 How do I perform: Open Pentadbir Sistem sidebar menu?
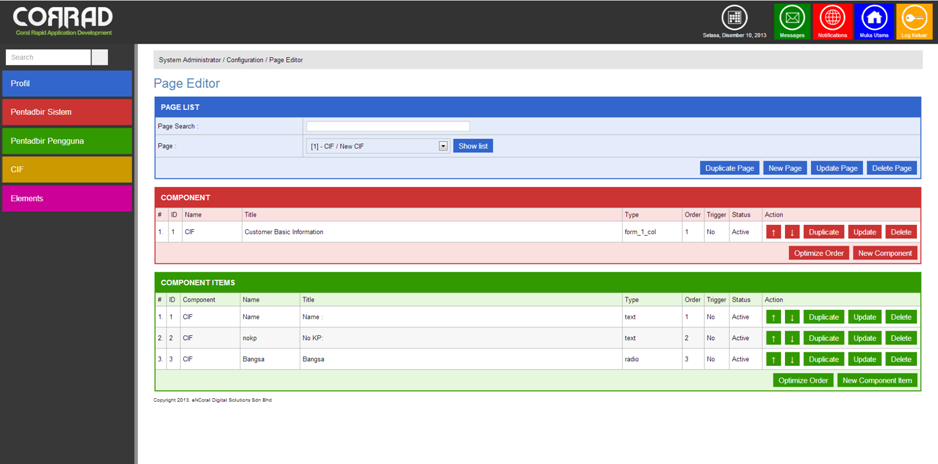point(67,112)
